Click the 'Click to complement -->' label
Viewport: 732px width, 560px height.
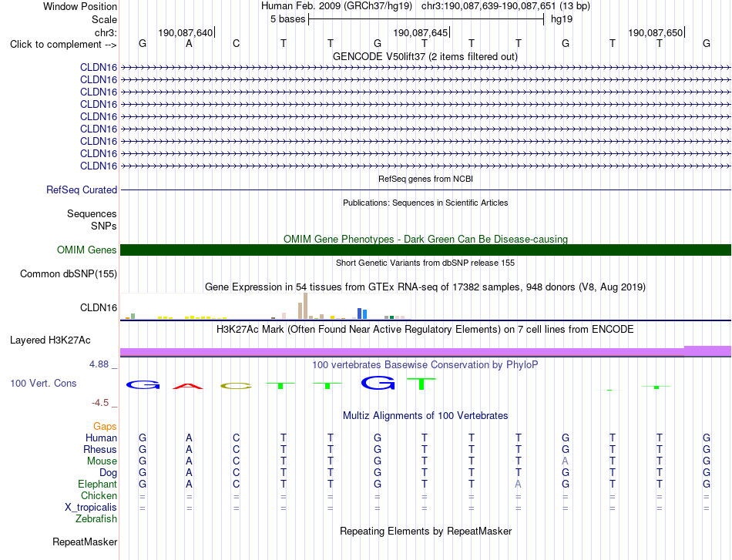(x=63, y=45)
